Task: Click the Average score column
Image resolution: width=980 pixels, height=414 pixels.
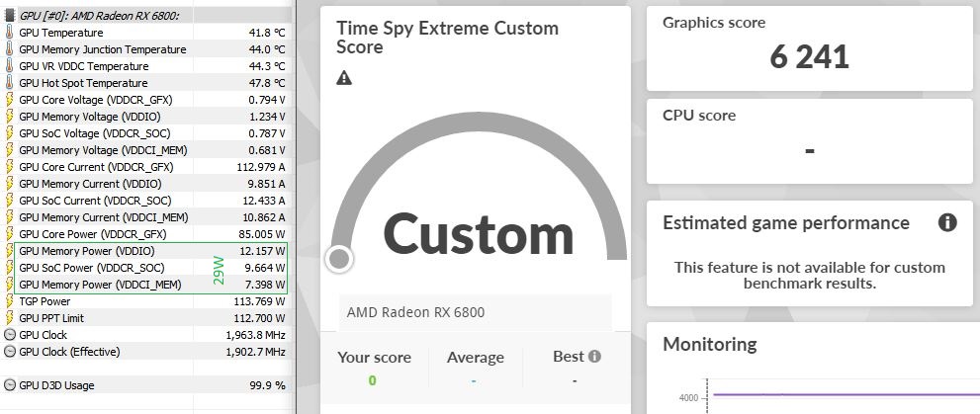Action: click(x=475, y=369)
